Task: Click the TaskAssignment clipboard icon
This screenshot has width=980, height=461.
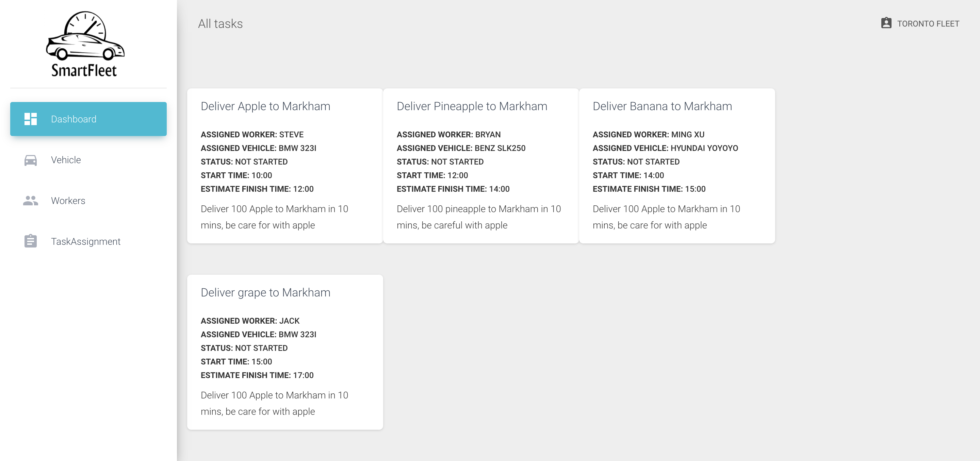Action: tap(30, 241)
